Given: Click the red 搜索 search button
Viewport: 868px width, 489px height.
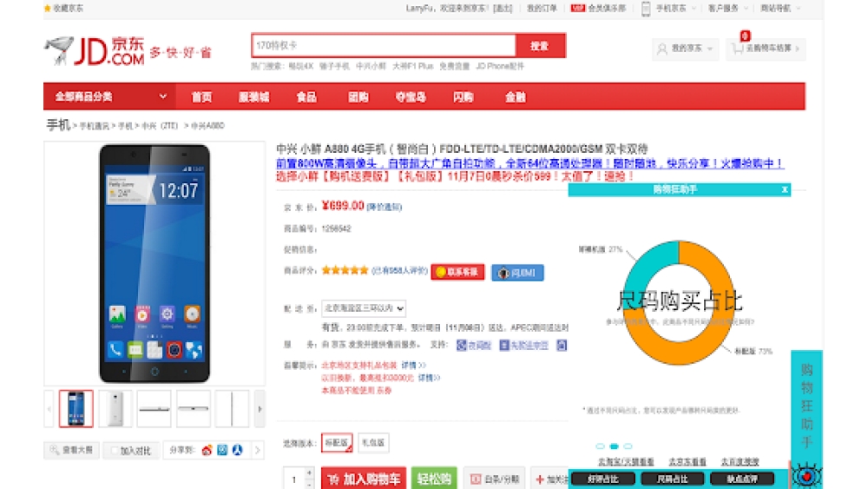Looking at the screenshot, I should [540, 45].
